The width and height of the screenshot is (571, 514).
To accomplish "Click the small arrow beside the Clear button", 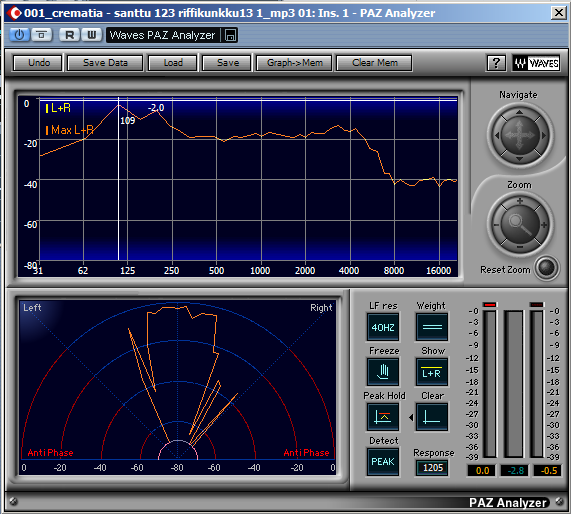I will pos(411,417).
